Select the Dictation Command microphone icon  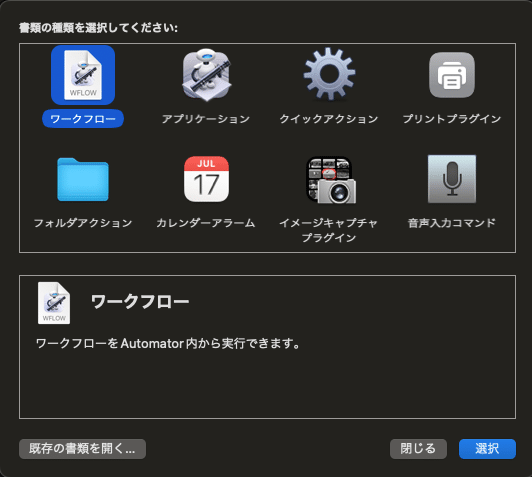452,179
